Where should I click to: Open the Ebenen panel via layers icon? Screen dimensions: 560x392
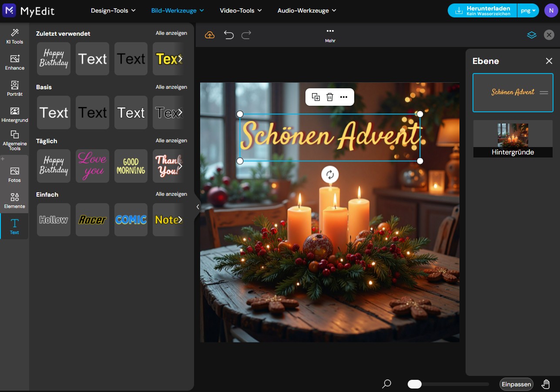[x=532, y=35]
